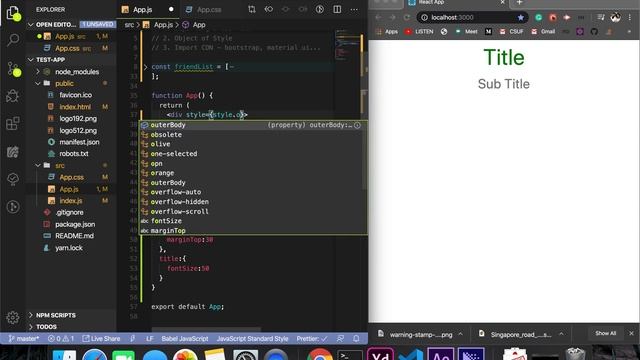Screen dimensions: 640x360
Task: Select the first outerBody property suggestion
Action: point(253,125)
